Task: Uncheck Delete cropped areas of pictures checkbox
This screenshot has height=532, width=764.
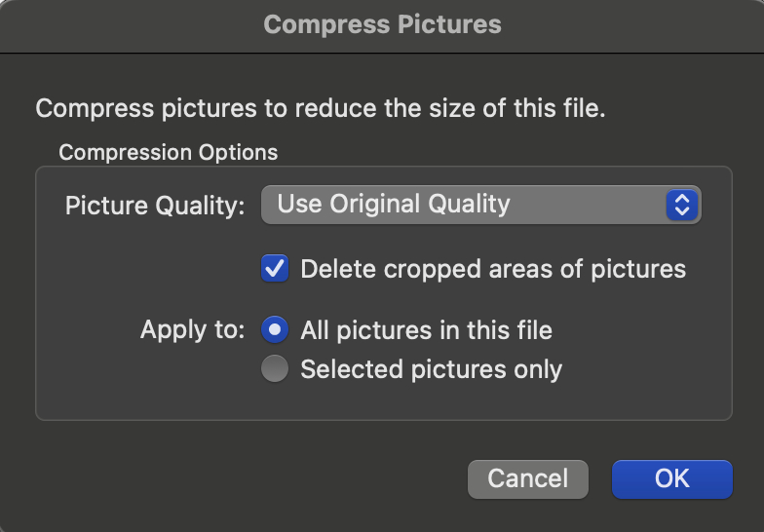Action: point(275,269)
